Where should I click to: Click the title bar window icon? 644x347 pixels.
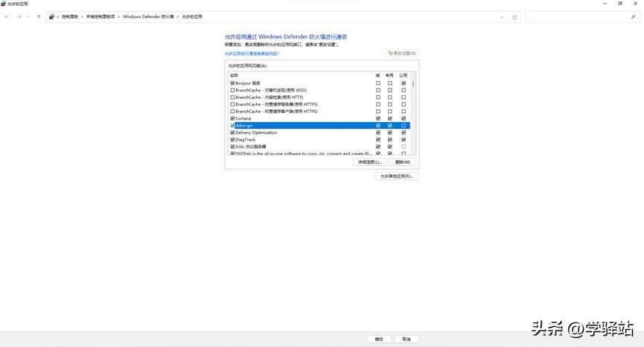tap(3, 4)
